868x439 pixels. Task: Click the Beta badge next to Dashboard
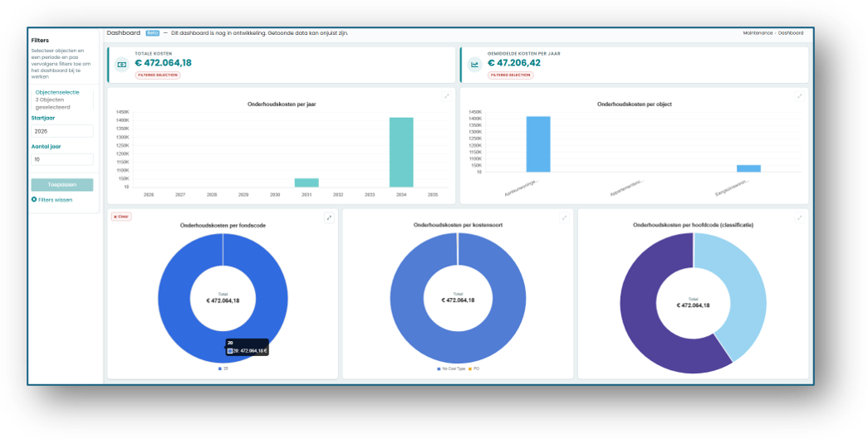click(152, 33)
